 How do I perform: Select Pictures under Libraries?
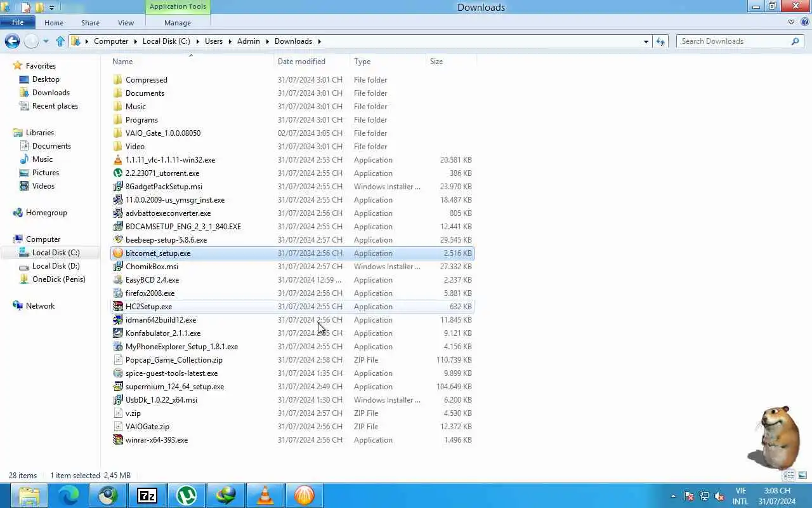coord(46,173)
